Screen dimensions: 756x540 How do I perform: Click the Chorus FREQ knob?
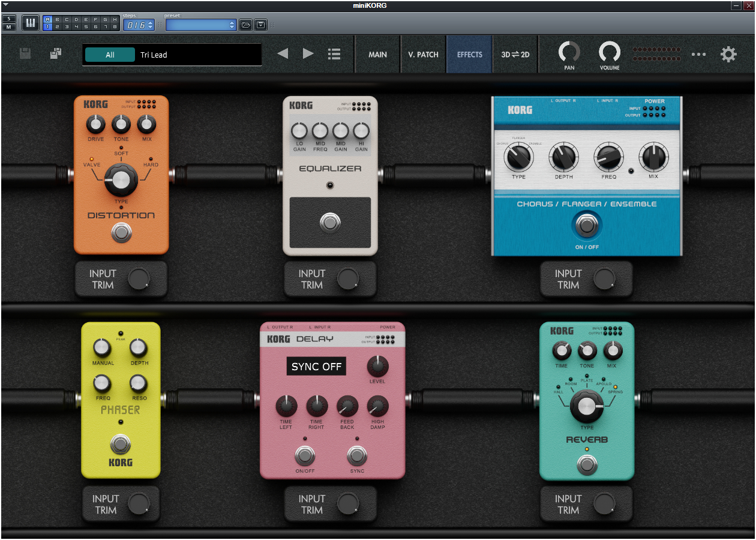[x=608, y=157]
